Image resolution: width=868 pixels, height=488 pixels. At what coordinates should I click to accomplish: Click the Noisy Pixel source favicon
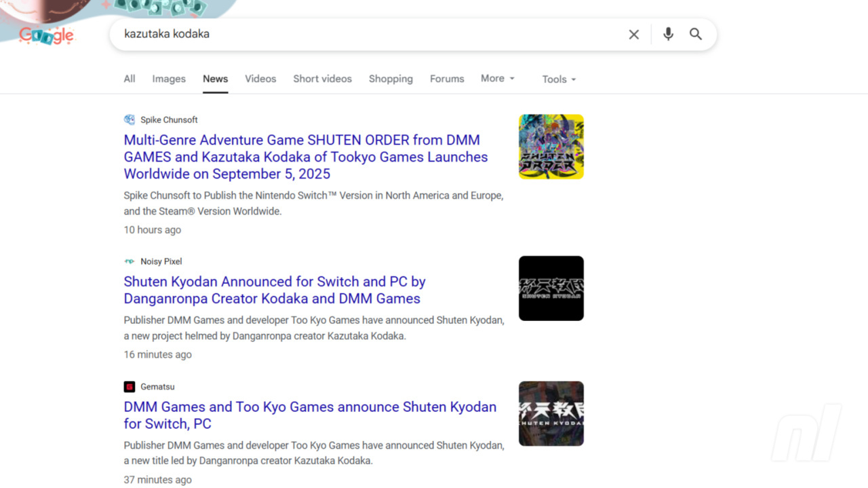coord(130,261)
